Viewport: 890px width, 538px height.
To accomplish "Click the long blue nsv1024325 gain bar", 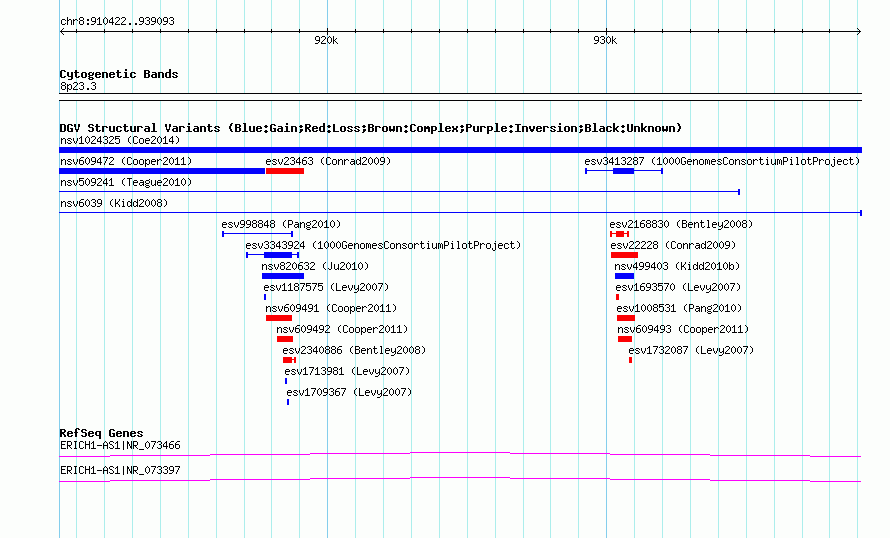I will point(460,150).
